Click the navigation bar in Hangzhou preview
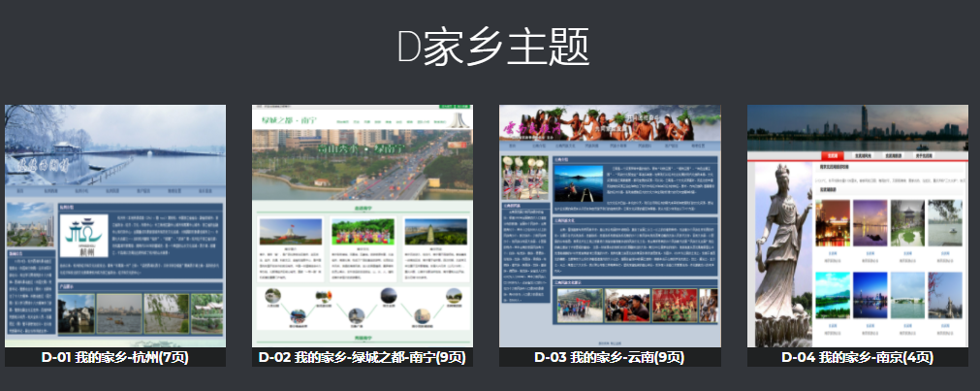This screenshot has width=980, height=391. (x=114, y=192)
